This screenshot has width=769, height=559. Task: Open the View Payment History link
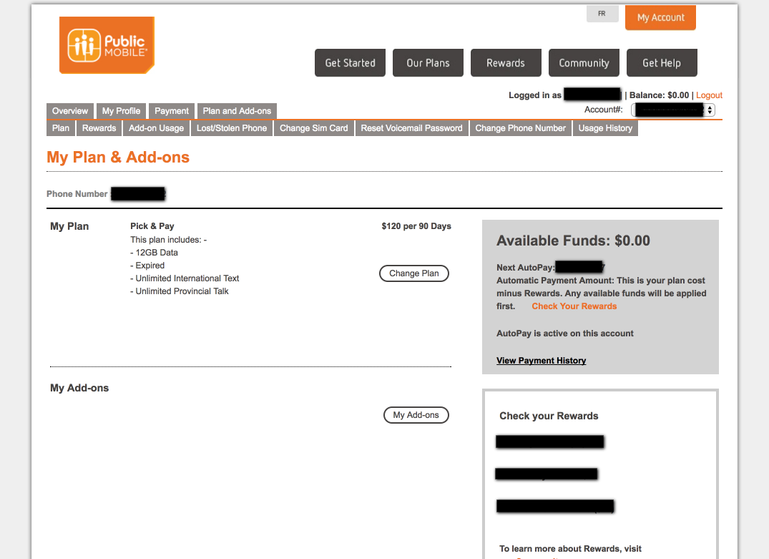[541, 360]
